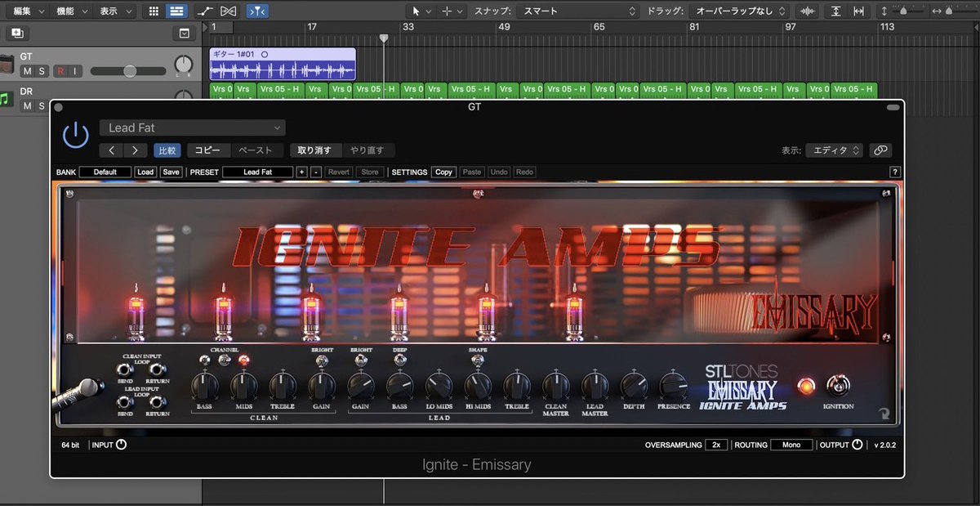Click the Flex bowtie toolbar icon

(x=229, y=11)
